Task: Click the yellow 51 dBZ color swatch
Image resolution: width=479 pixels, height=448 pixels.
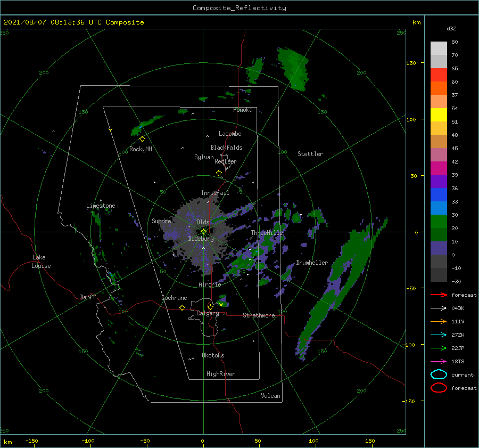Action: [x=439, y=115]
